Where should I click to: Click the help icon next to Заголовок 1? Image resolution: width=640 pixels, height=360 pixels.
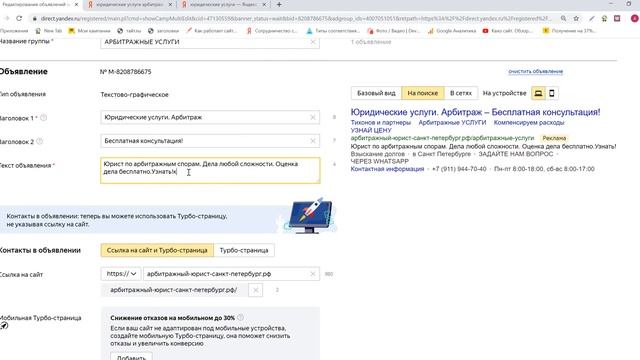point(43,118)
